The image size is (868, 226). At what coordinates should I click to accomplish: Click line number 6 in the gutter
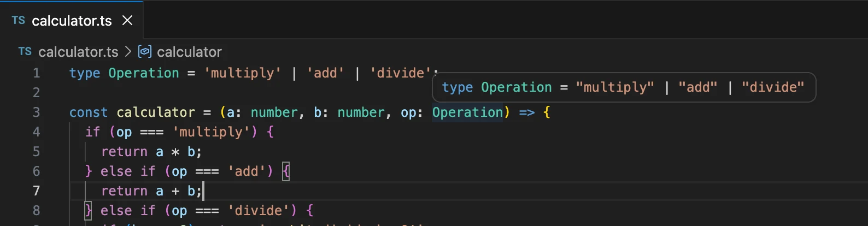pyautogui.click(x=36, y=171)
